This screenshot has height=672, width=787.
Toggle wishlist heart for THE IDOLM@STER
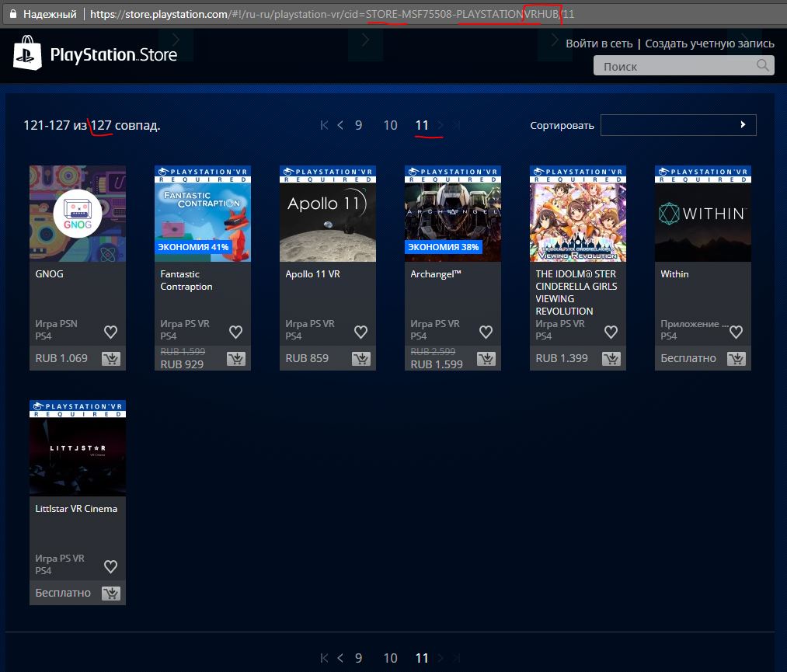611,332
